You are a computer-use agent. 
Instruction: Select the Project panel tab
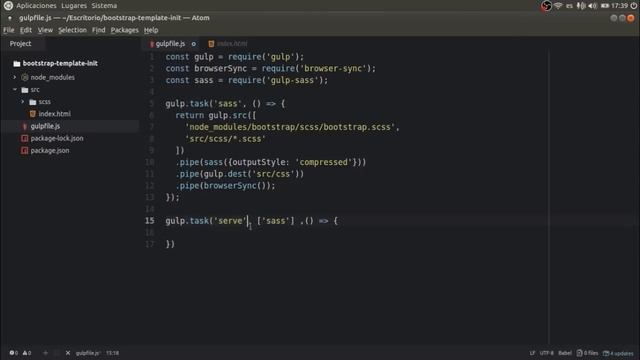point(20,44)
